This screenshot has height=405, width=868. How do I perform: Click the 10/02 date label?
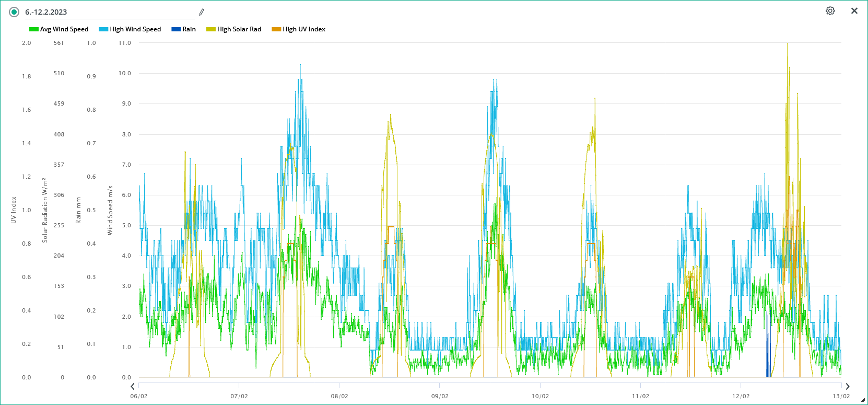pyautogui.click(x=540, y=396)
